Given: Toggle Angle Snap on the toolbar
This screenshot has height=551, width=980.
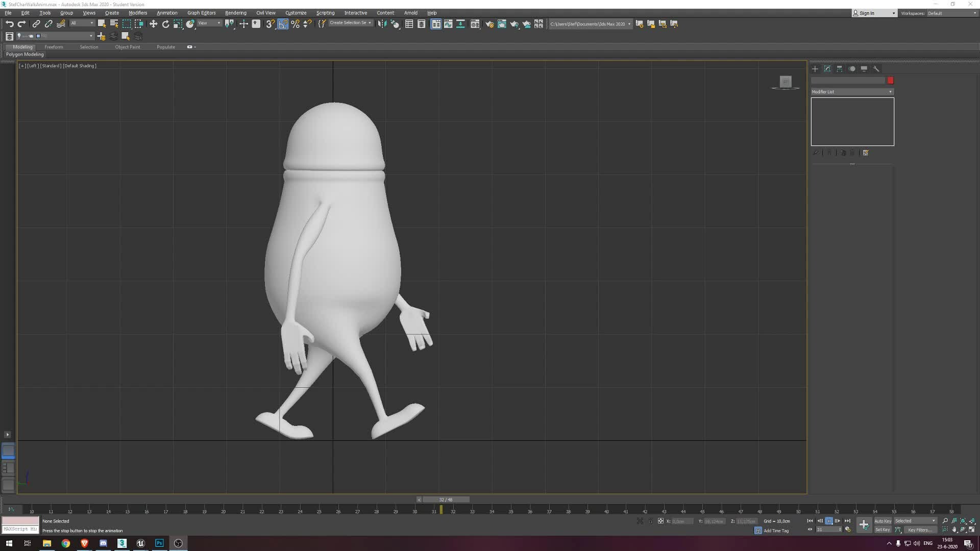Looking at the screenshot, I should point(283,23).
